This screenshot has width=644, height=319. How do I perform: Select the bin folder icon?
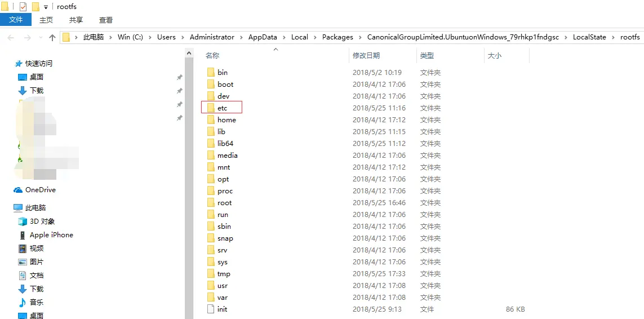[211, 72]
